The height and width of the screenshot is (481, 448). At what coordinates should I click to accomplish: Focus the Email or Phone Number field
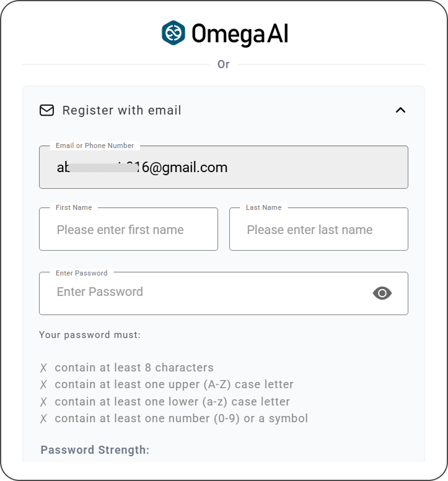click(x=223, y=167)
